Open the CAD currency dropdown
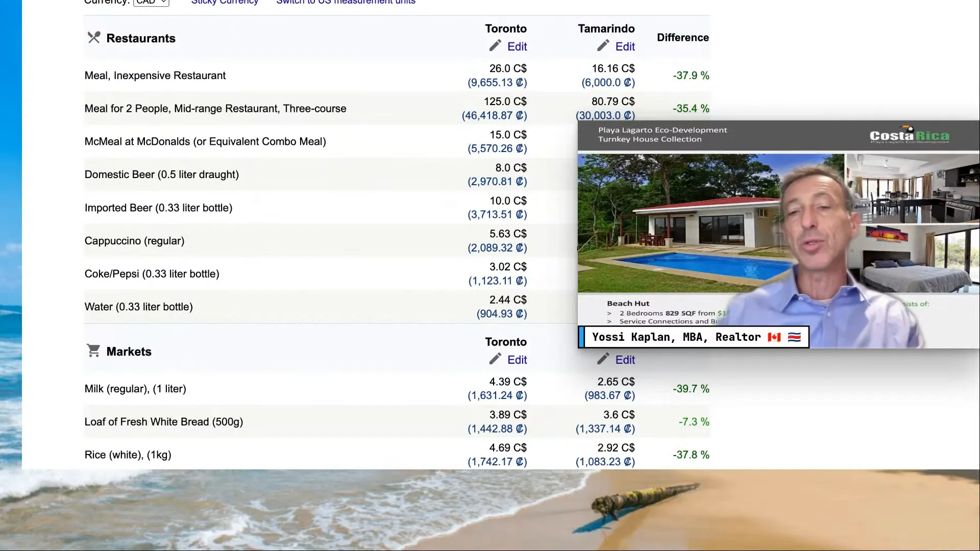The image size is (980, 551). pyautogui.click(x=151, y=2)
